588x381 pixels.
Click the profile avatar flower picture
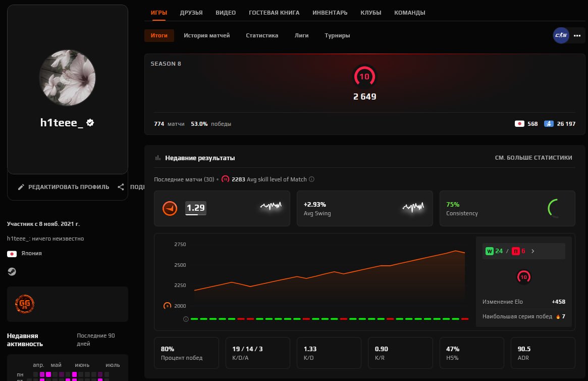coord(68,78)
